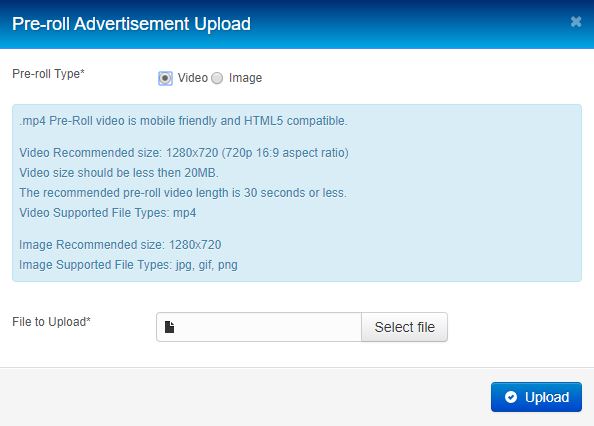Click the Image Recommended size line
This screenshot has height=426, width=594.
tap(120, 245)
